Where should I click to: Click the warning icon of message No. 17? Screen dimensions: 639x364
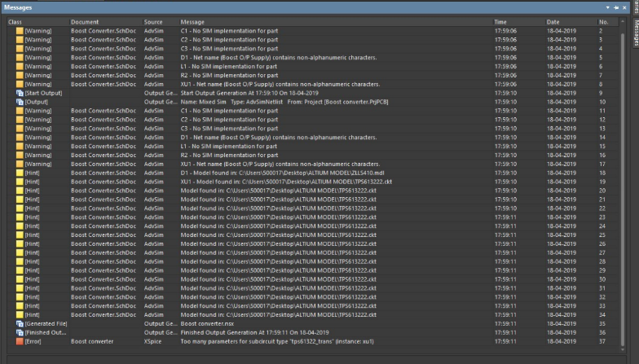point(20,164)
